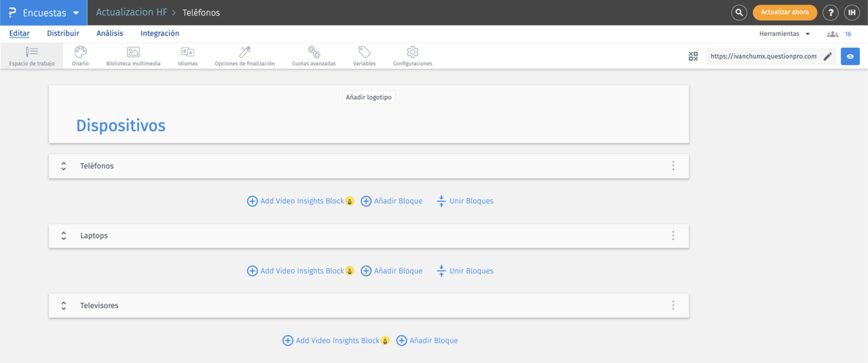Click Unir Bloques below Laptops
The width and height of the screenshot is (868, 363).
pyautogui.click(x=465, y=271)
